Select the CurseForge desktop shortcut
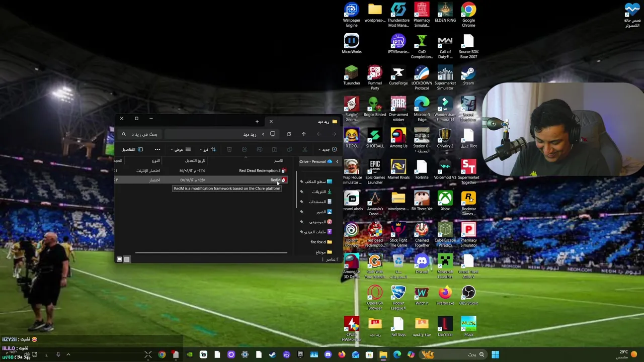Screen dimensions: 644x362 [x=398, y=75]
